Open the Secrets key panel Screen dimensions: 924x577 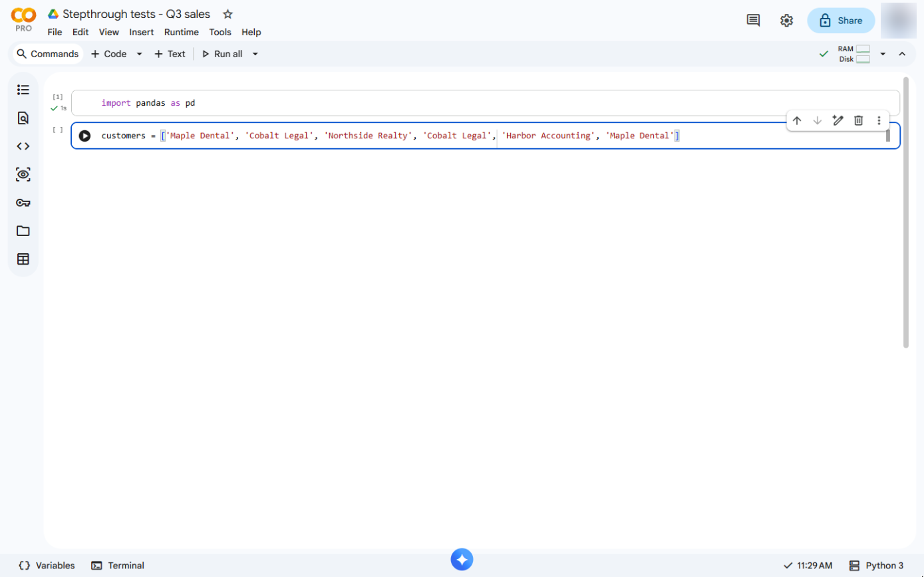23,203
